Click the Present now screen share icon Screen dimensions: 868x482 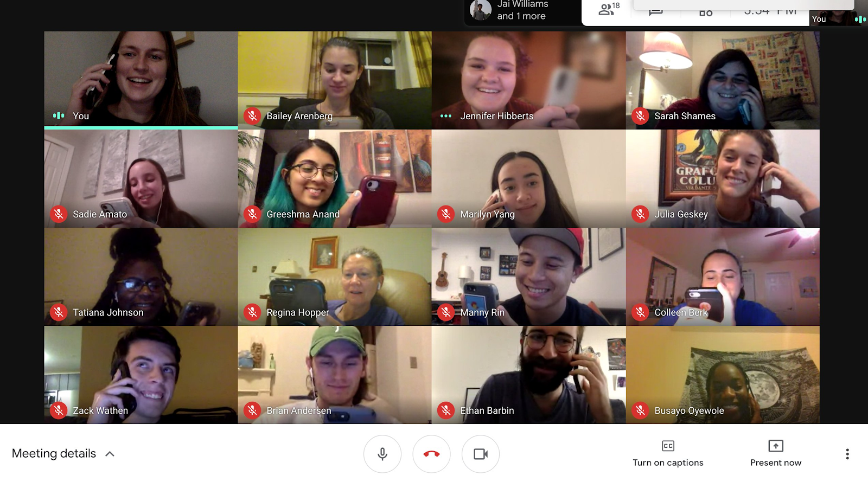pyautogui.click(x=776, y=446)
